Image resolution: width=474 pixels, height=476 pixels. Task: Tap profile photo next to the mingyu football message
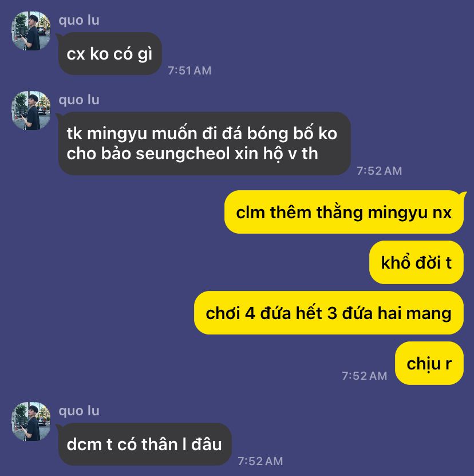coord(31,111)
